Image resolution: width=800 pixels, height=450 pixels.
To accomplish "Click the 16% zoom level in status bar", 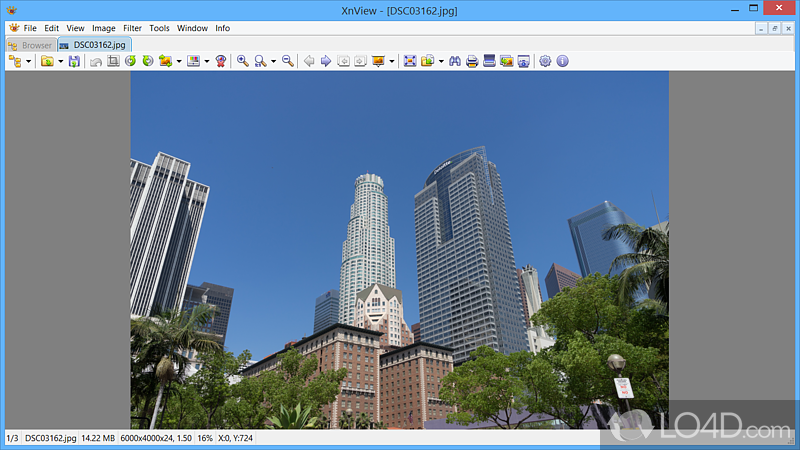I will point(204,438).
